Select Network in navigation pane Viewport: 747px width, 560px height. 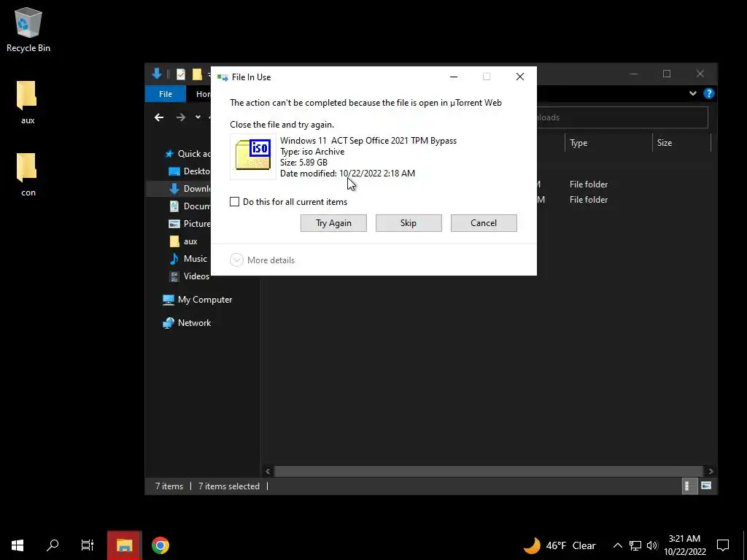tap(187, 323)
